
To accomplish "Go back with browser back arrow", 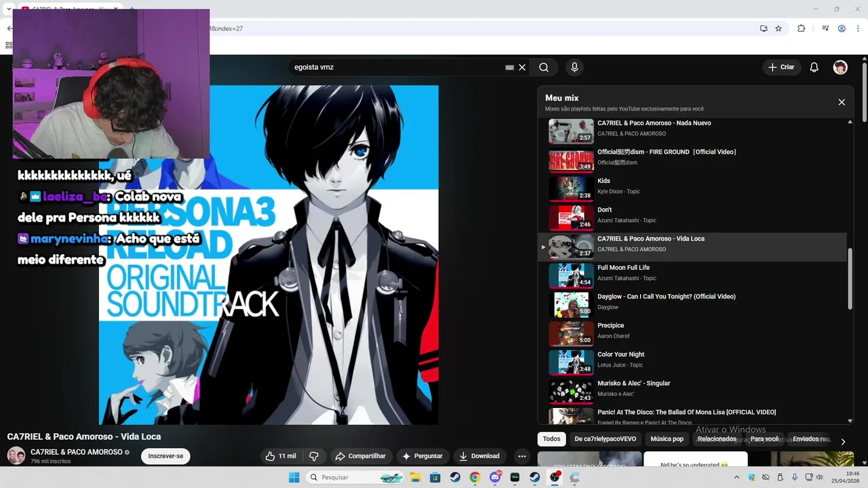I will (9, 28).
